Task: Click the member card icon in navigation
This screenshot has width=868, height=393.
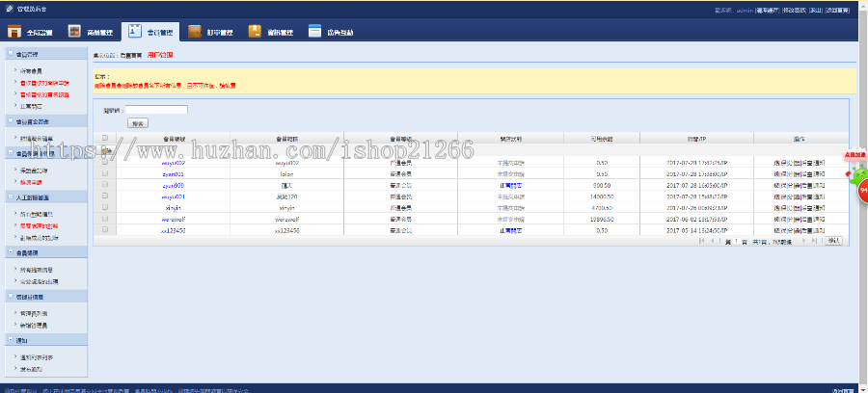Action: (135, 32)
